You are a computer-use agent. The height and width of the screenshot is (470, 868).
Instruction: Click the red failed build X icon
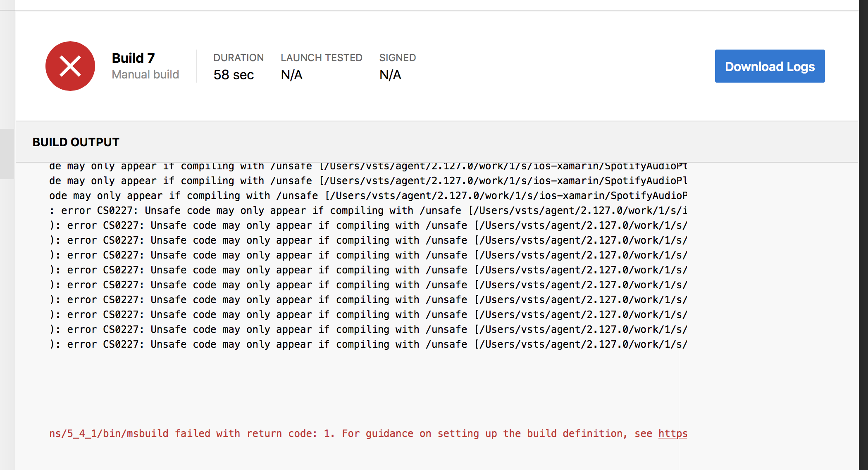[70, 66]
